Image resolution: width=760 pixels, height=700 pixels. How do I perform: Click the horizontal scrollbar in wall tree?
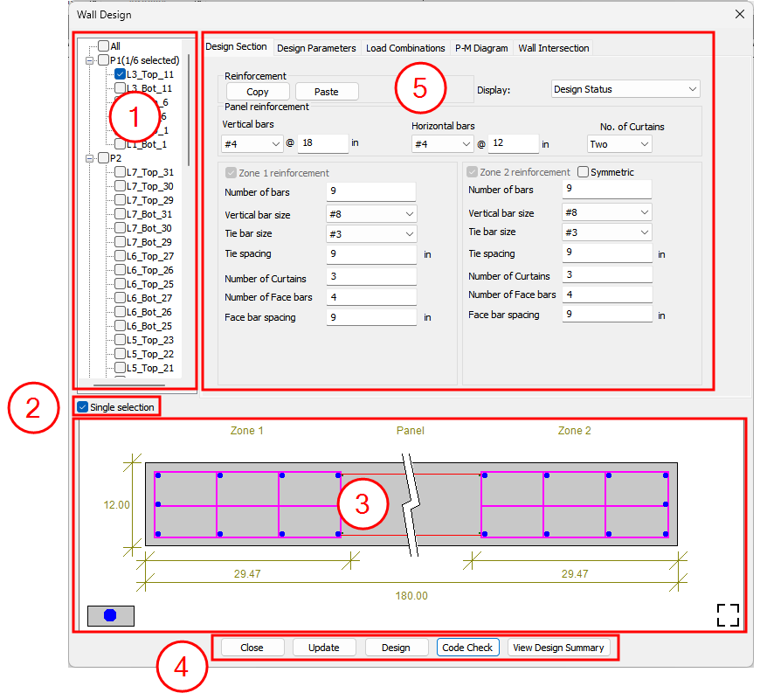128,385
